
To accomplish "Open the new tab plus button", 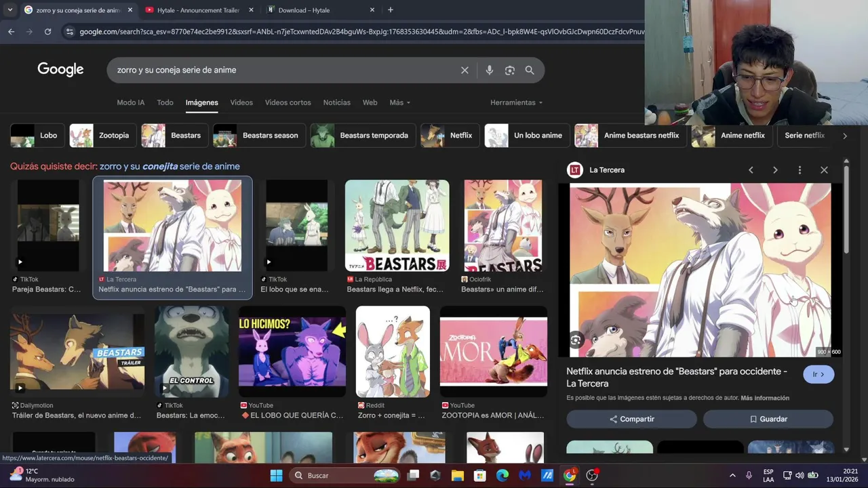I will click(x=390, y=10).
